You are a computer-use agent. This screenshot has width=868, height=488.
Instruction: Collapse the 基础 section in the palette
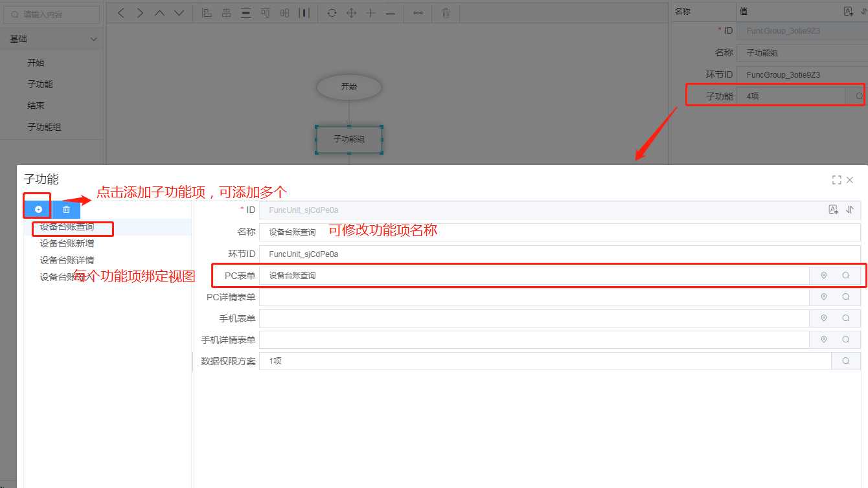coord(94,39)
